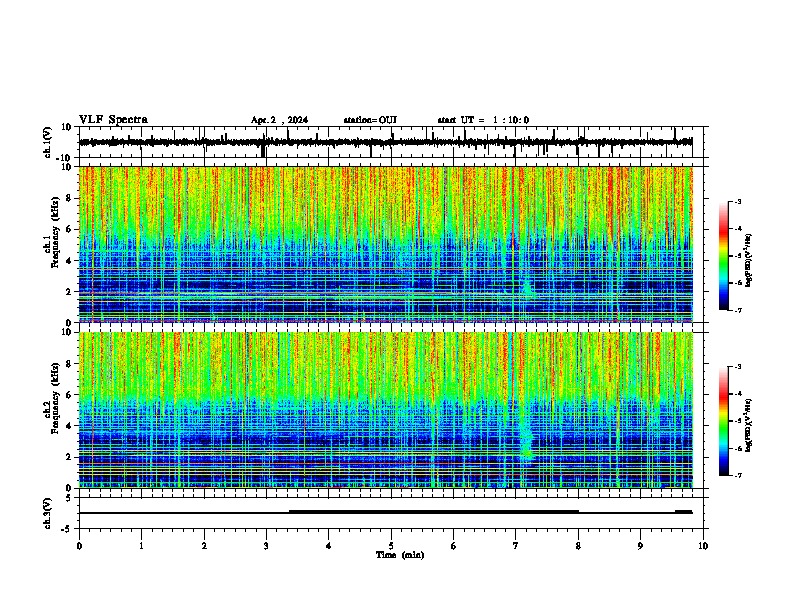This screenshot has height=612, width=792.
Task: Click the ch.1 'Frequency (kHz)' axis label
Action: (x=55, y=232)
